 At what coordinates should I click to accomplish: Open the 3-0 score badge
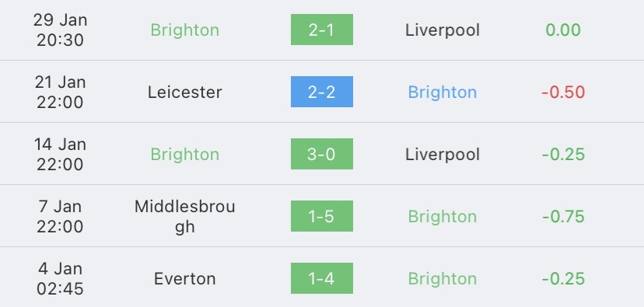pyautogui.click(x=321, y=154)
